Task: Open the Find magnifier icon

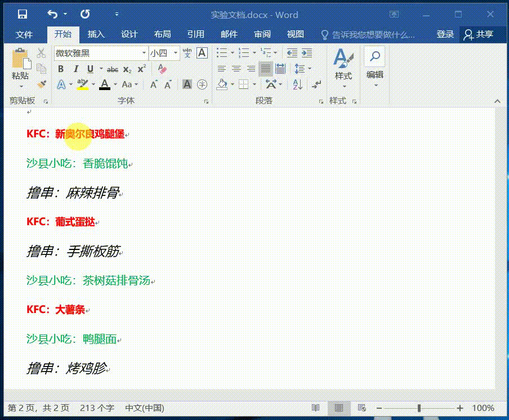Action: pyautogui.click(x=375, y=56)
